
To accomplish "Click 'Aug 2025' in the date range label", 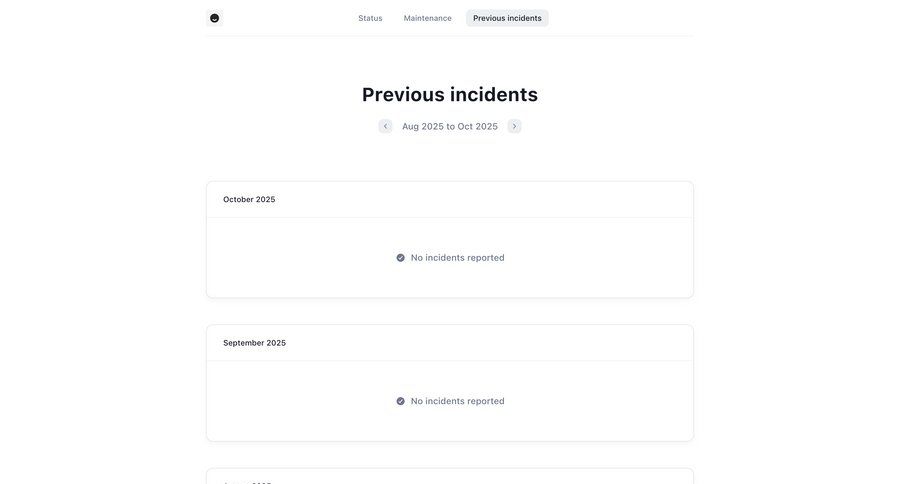I will [423, 126].
